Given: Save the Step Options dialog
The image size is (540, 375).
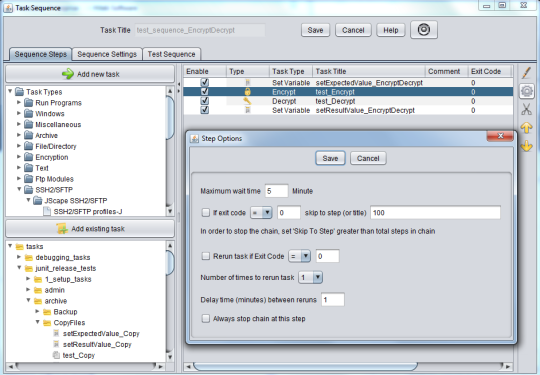Looking at the screenshot, I should point(330,158).
